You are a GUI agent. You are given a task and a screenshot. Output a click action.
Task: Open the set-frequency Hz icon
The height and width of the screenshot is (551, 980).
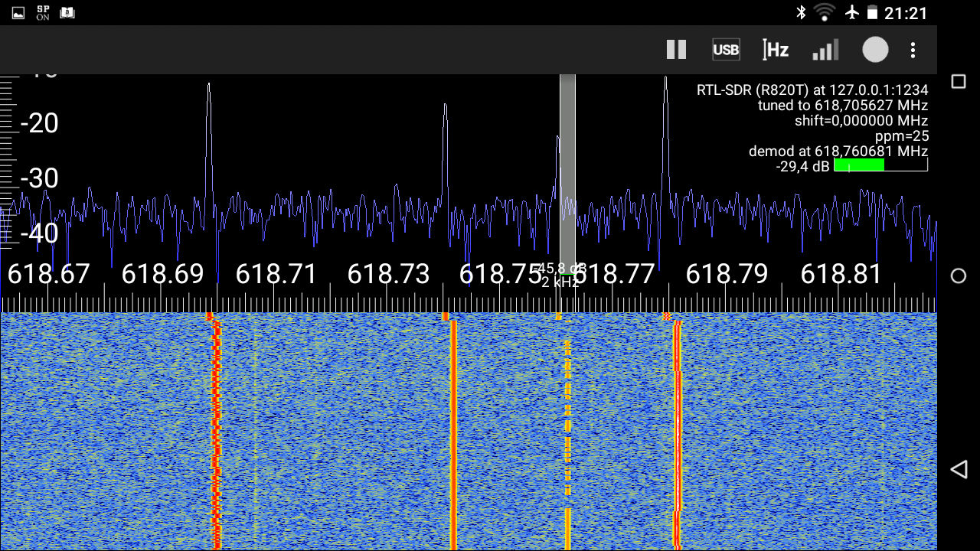776,50
